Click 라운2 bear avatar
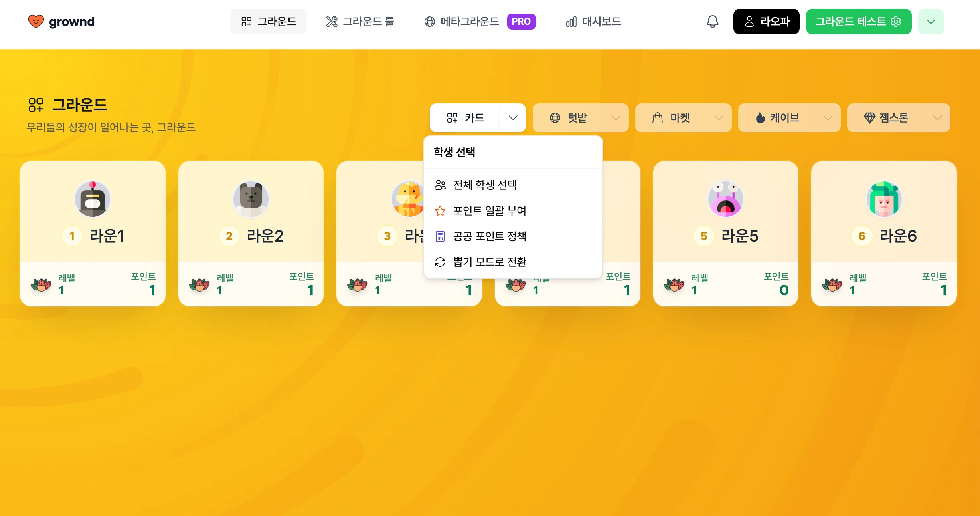The height and width of the screenshot is (516, 980). click(x=251, y=199)
